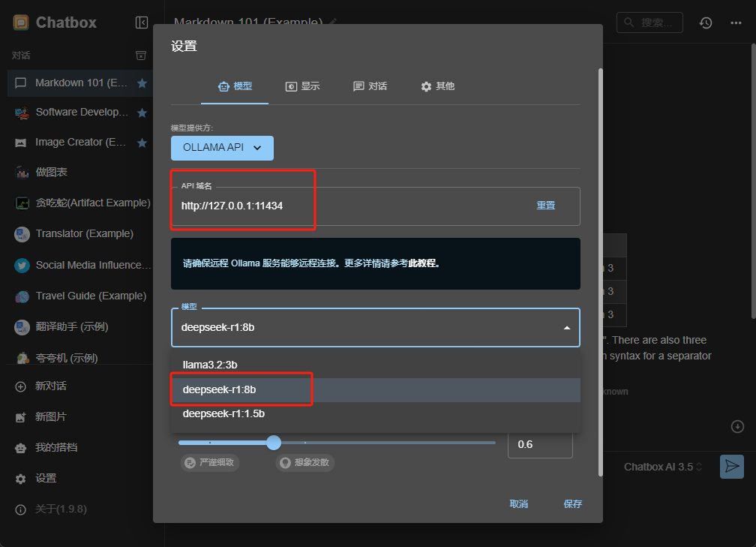The height and width of the screenshot is (547, 756).
Task: Switch to the 其他 settings tab
Action: (x=437, y=86)
